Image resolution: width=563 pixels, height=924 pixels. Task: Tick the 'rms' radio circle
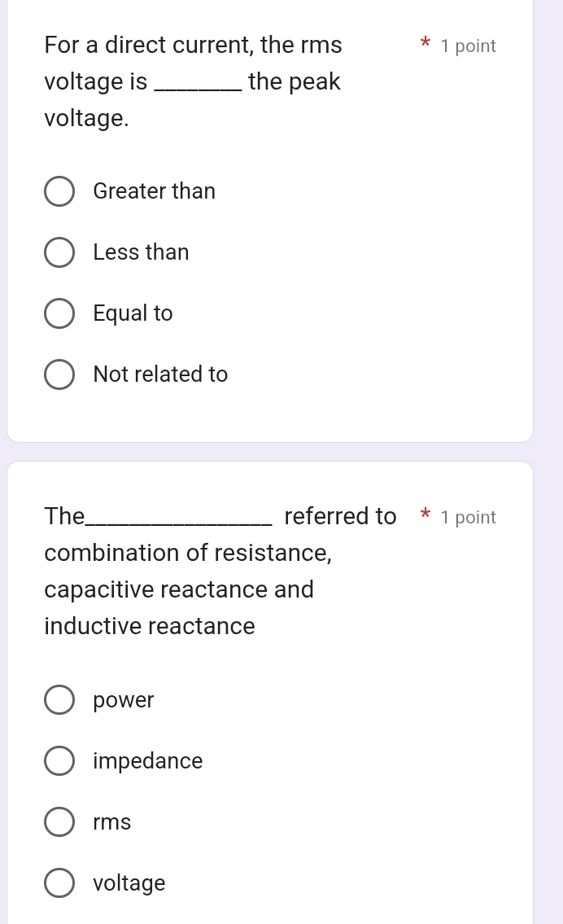(x=59, y=822)
